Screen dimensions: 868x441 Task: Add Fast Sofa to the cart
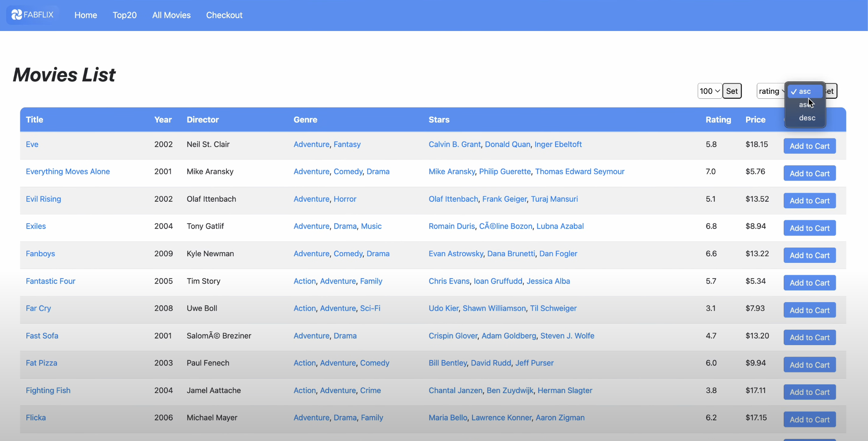click(x=809, y=337)
